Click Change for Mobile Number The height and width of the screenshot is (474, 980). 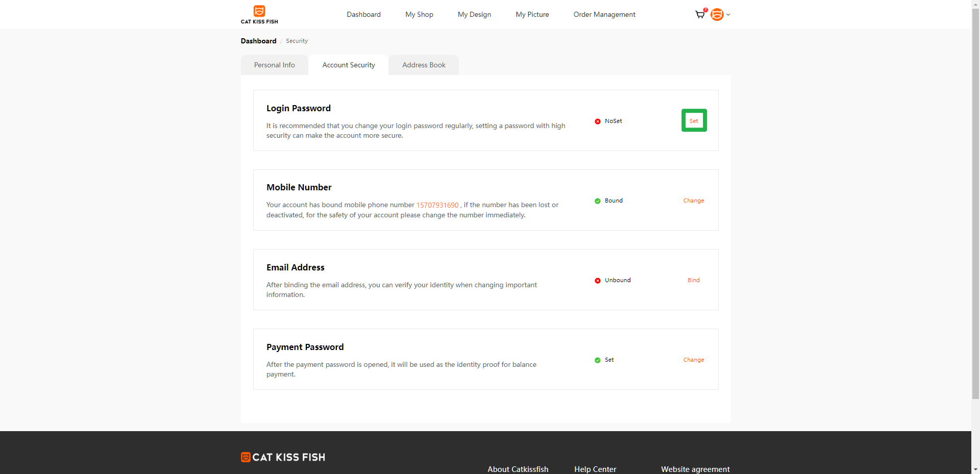(x=693, y=201)
